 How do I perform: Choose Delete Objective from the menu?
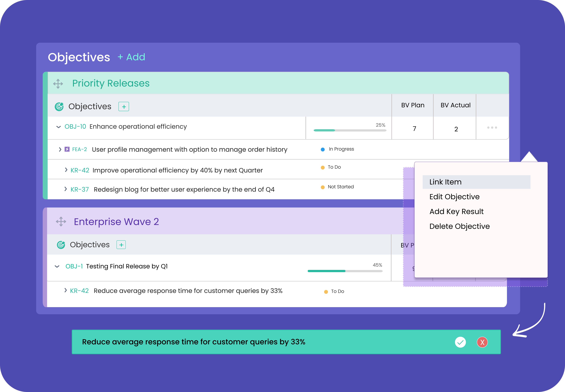point(459,226)
